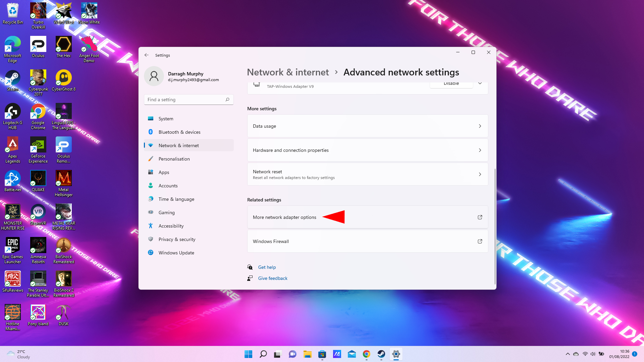Click Get help link
The height and width of the screenshot is (362, 644).
[266, 267]
